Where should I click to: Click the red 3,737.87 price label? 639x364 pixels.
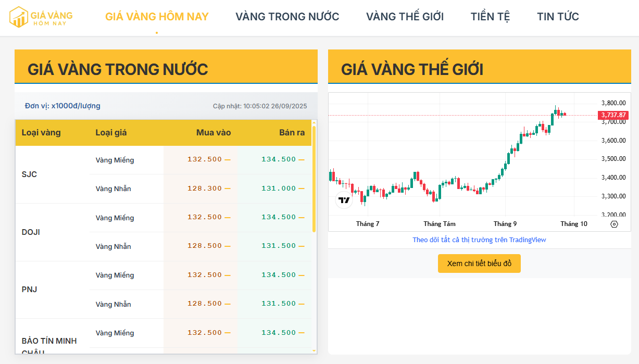613,115
